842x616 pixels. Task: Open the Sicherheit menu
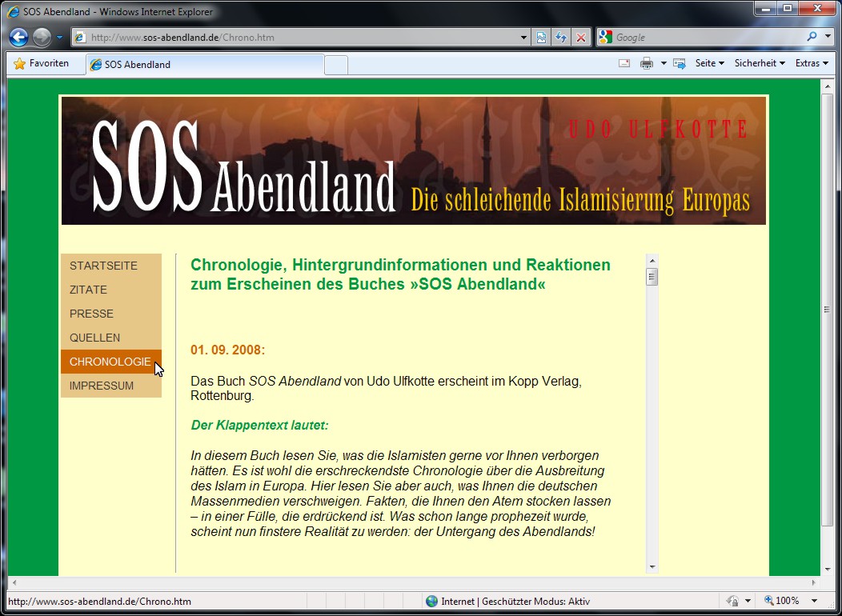(x=760, y=63)
